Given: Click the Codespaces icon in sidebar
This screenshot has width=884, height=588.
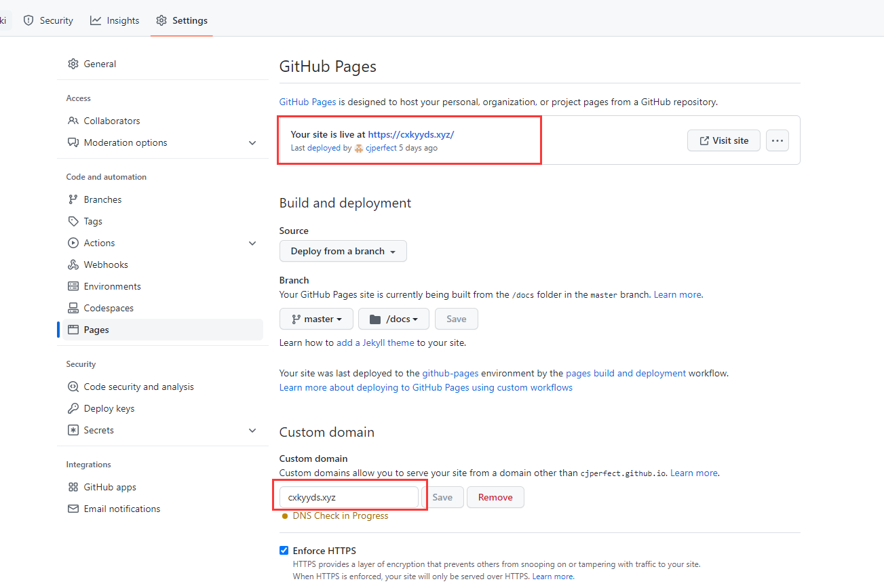Looking at the screenshot, I should tap(73, 308).
